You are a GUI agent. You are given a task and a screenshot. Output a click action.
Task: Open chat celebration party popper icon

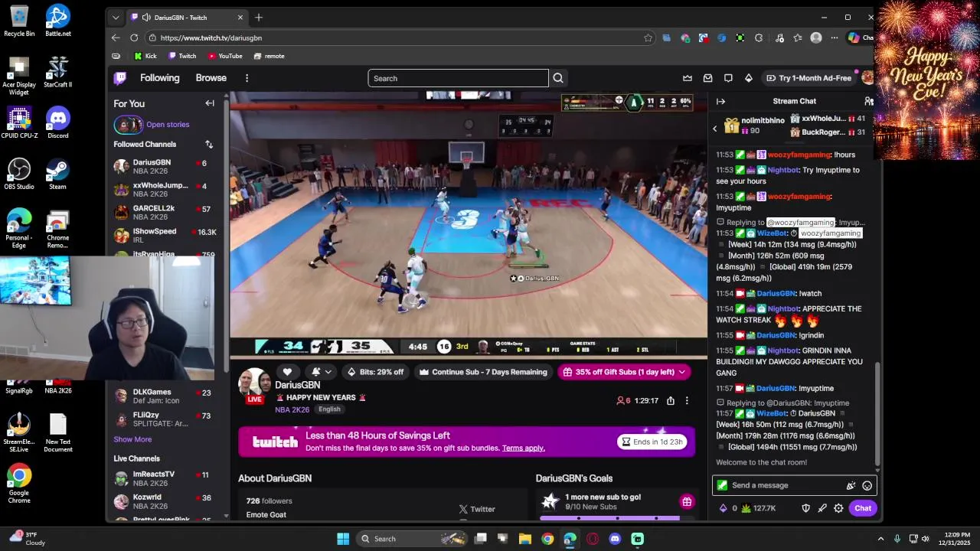(x=851, y=485)
